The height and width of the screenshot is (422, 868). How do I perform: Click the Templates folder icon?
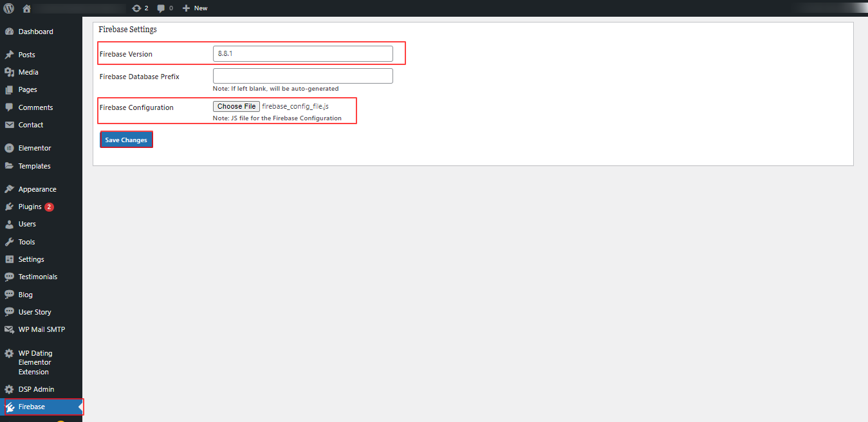coord(9,166)
